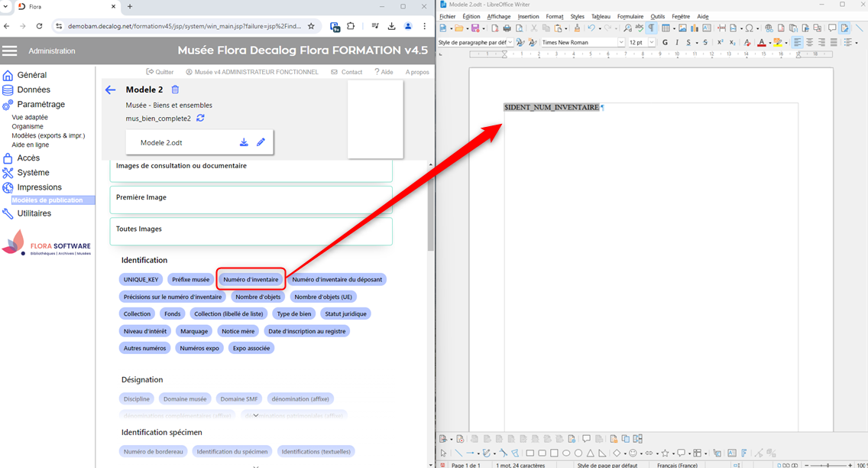Go back using the blue left arrow
The width and height of the screenshot is (868, 468).
click(110, 90)
